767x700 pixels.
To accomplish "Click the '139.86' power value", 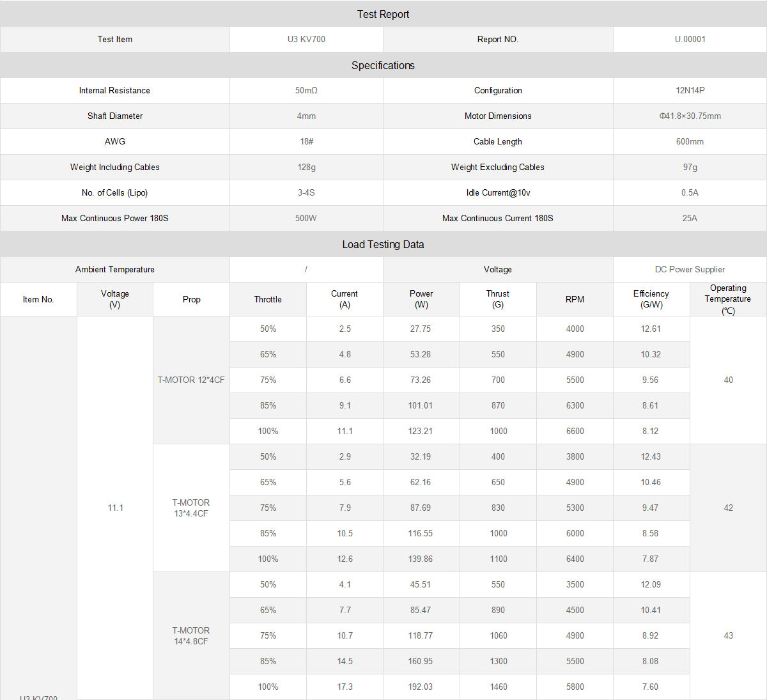I will coord(421,559).
